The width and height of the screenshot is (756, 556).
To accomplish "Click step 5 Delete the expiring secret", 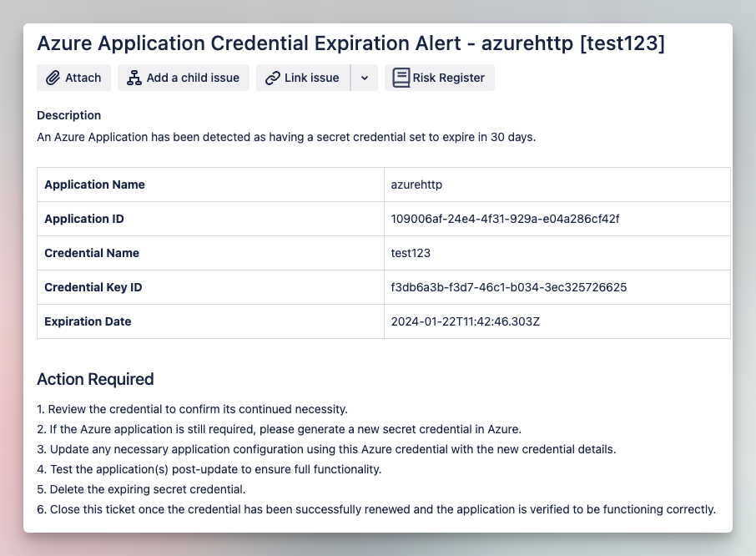I will pyautogui.click(x=141, y=489).
